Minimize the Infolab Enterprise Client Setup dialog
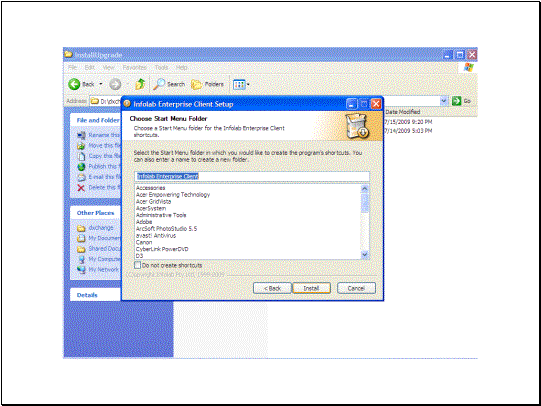This screenshot has height=406, width=541. coord(351,104)
